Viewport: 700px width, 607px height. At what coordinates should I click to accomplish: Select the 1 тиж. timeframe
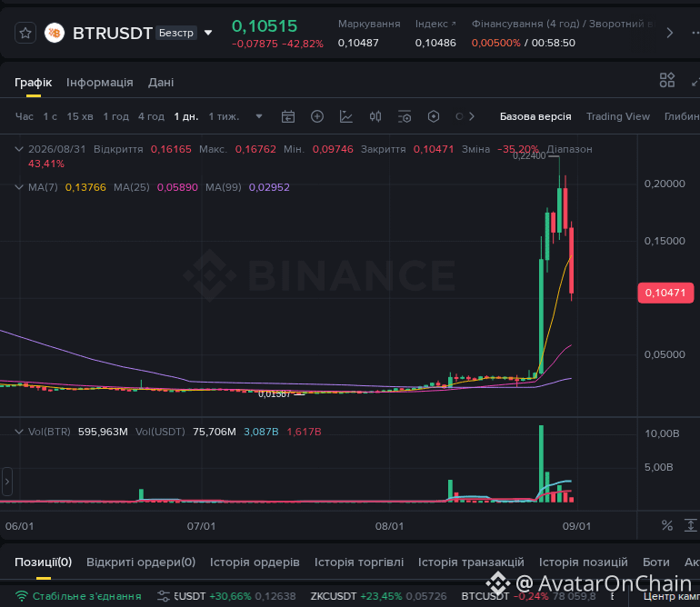[224, 116]
